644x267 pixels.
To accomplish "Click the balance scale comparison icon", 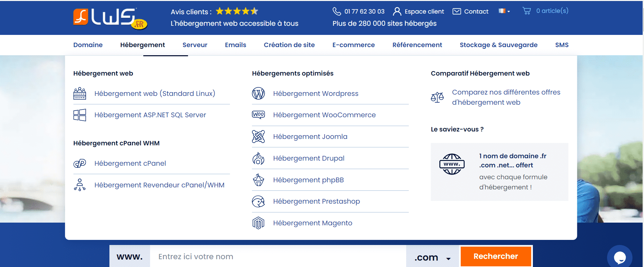I will [437, 97].
